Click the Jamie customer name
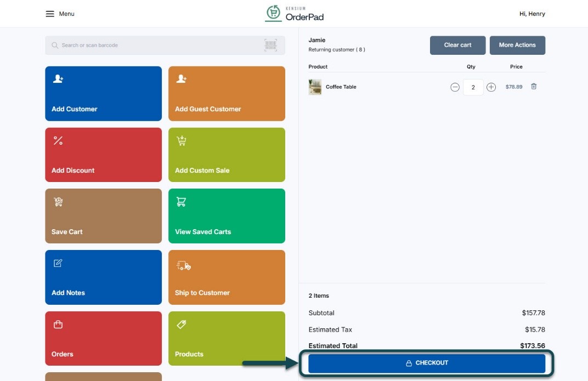 (317, 40)
